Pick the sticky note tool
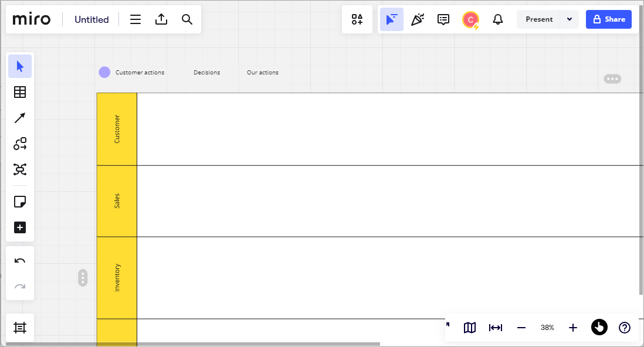Viewport: 644px width, 347px height. click(x=20, y=202)
